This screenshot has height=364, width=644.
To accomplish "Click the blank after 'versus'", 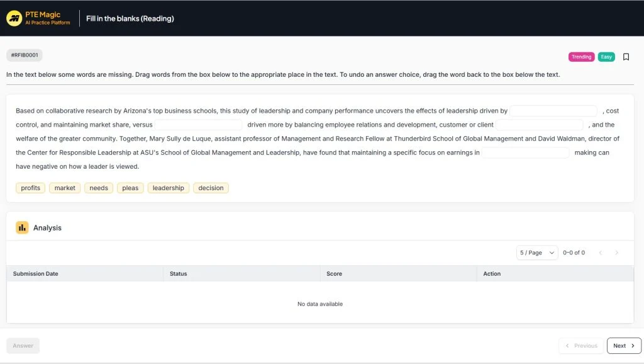I will [199, 125].
